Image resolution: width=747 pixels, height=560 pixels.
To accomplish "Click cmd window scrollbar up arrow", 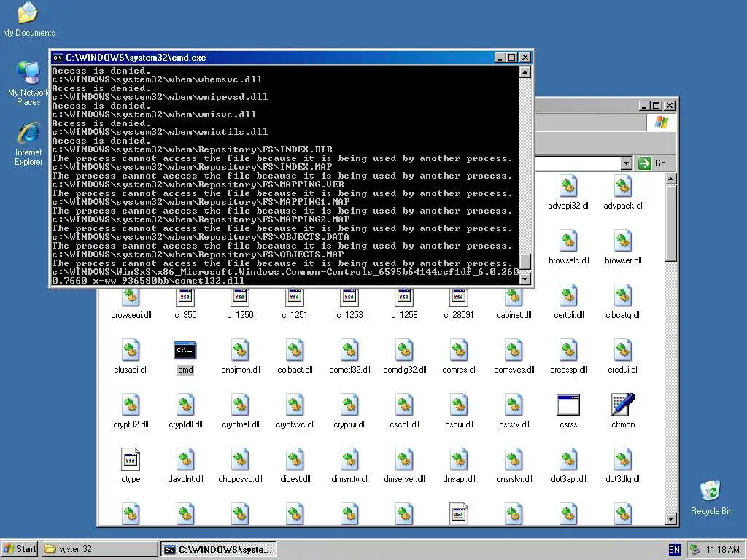I will [x=525, y=72].
